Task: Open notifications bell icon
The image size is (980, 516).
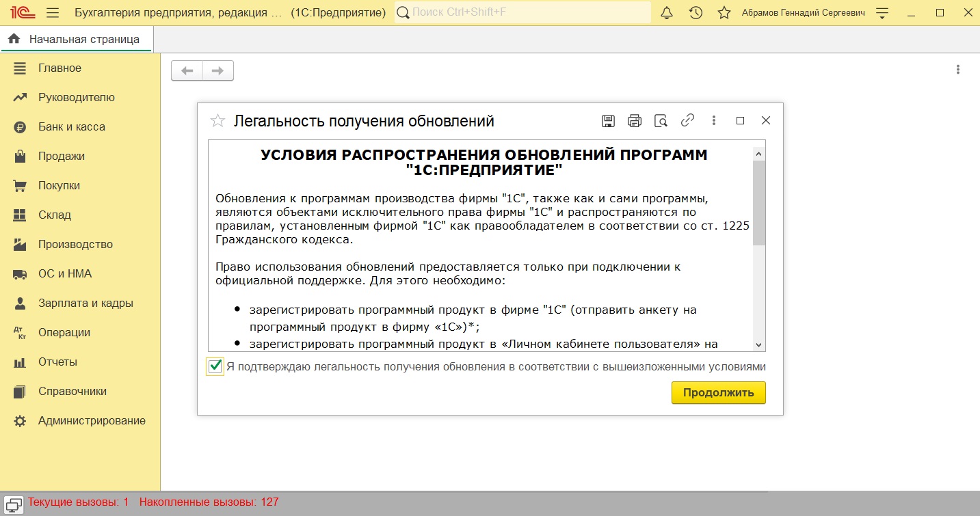Action: click(667, 12)
